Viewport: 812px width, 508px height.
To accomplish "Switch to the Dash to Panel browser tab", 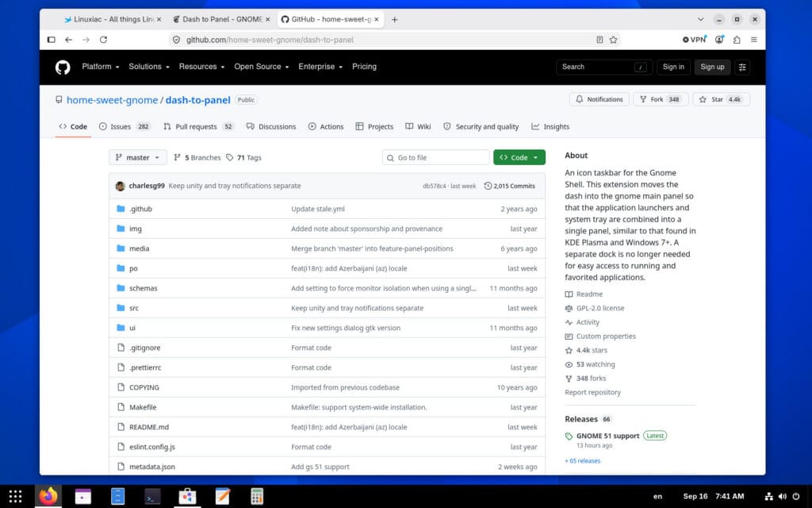I will point(220,19).
